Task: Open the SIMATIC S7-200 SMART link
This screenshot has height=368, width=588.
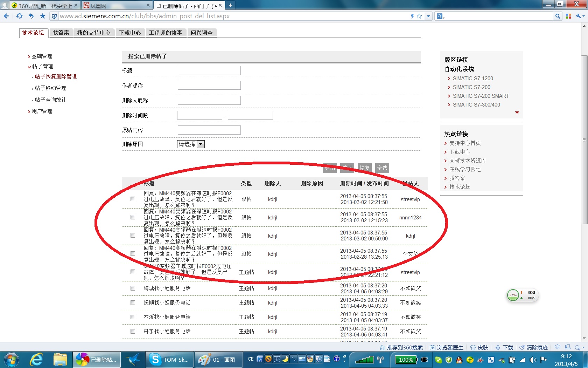Action: pyautogui.click(x=481, y=96)
